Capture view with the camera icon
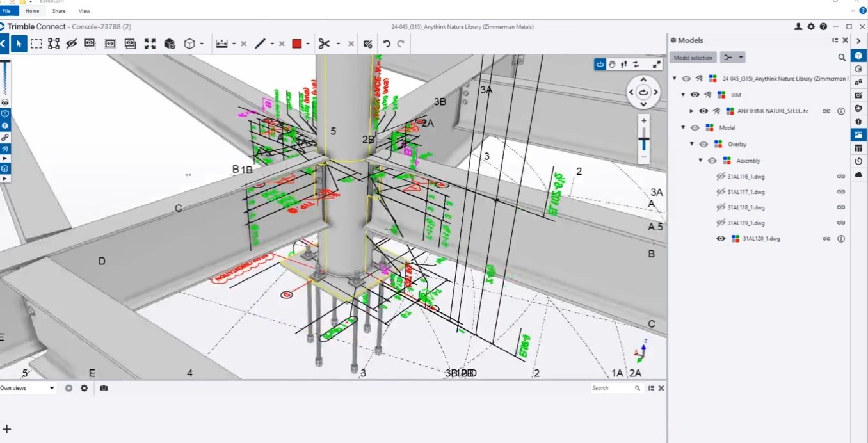The width and height of the screenshot is (868, 443). coord(104,388)
